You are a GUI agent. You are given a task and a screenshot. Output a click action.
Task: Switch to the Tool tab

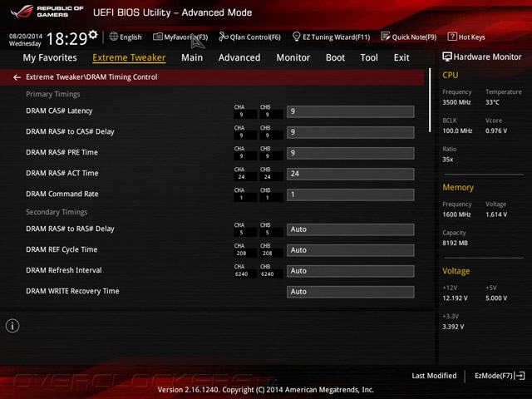tap(369, 57)
